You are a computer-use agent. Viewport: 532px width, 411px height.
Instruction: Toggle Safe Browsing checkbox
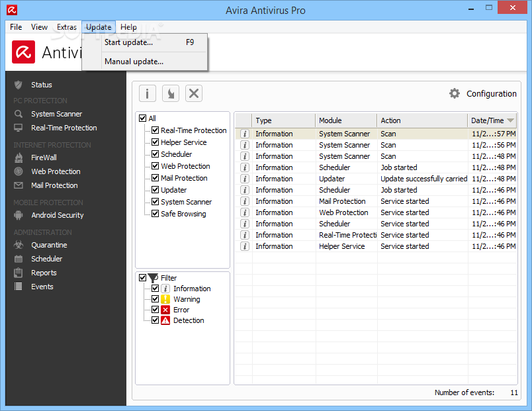pyautogui.click(x=155, y=214)
